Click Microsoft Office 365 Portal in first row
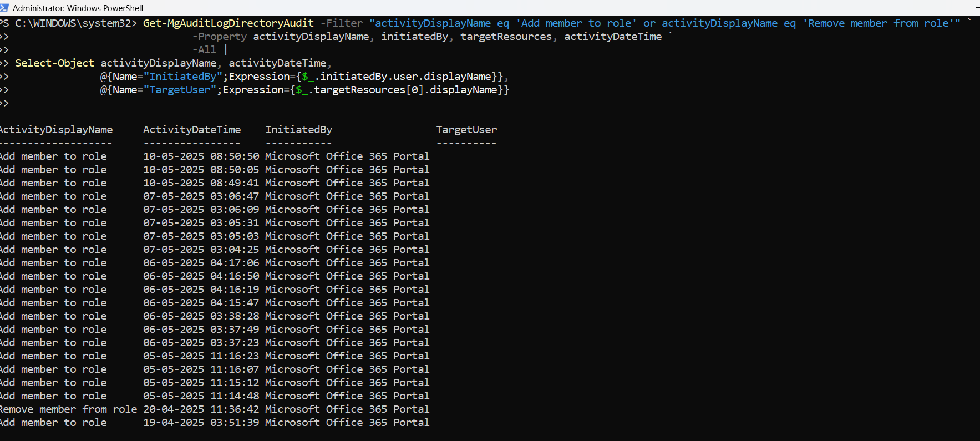Screen dimensions: 980x441 347,156
